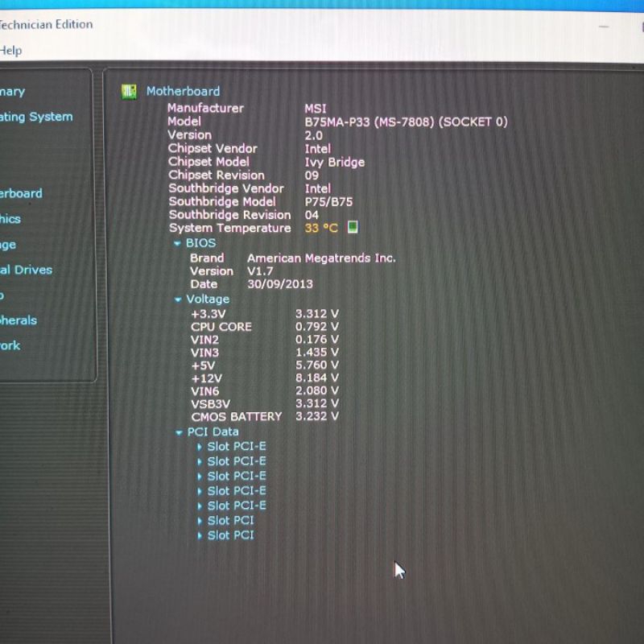Expand the second Slot PCI-E entry
Screen dimensions: 644x644
click(200, 461)
